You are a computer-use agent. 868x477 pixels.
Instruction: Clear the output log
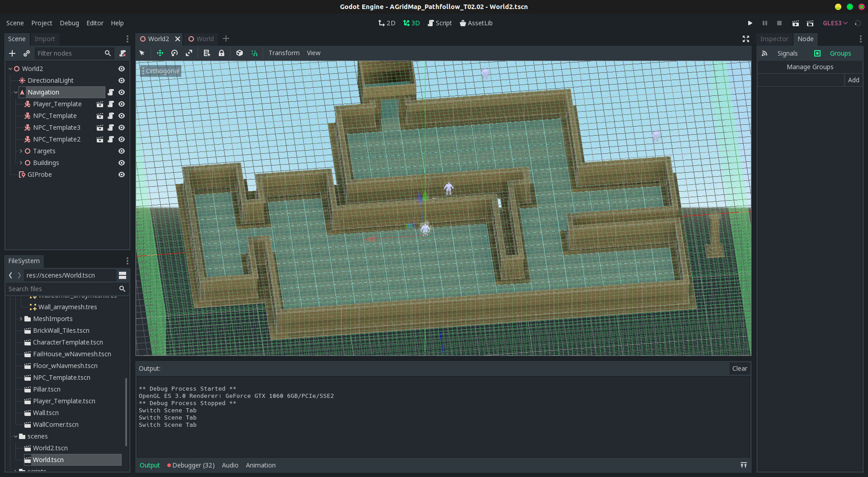click(x=739, y=368)
